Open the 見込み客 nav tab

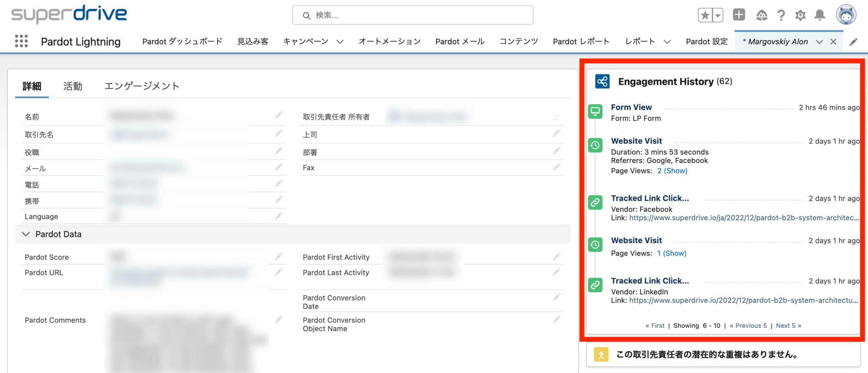tap(253, 41)
